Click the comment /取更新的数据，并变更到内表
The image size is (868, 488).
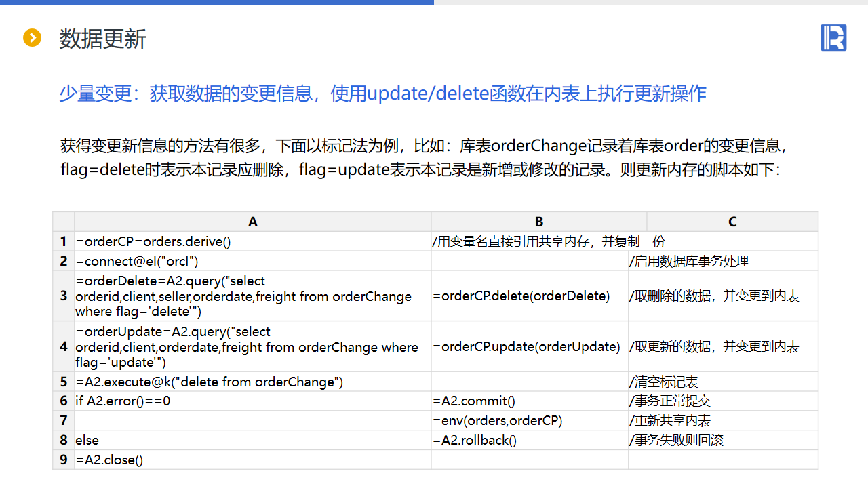tap(714, 347)
